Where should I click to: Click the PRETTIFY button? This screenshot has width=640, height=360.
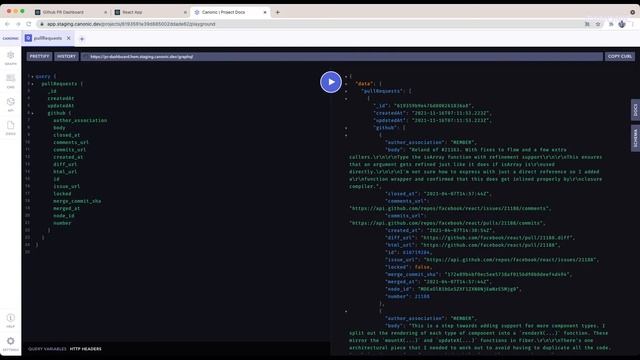(39, 56)
